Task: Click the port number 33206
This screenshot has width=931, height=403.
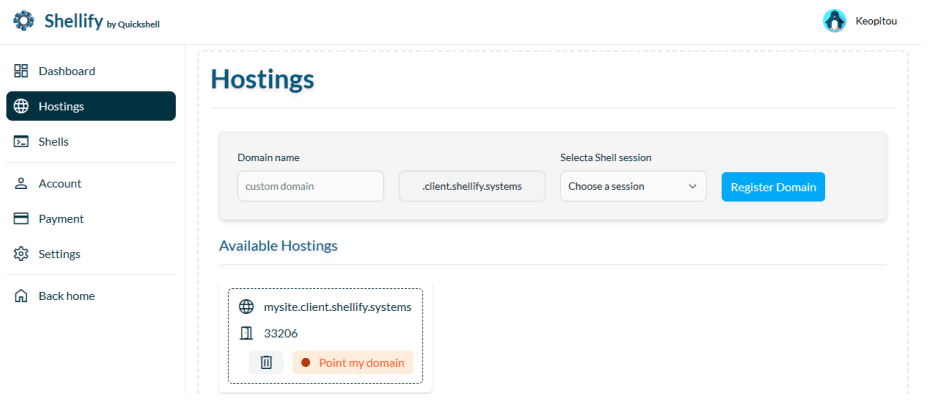Action: [281, 334]
